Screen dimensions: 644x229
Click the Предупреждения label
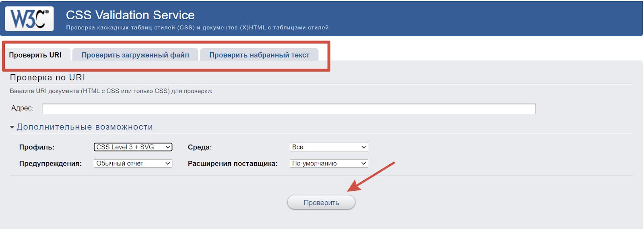pyautogui.click(x=50, y=164)
